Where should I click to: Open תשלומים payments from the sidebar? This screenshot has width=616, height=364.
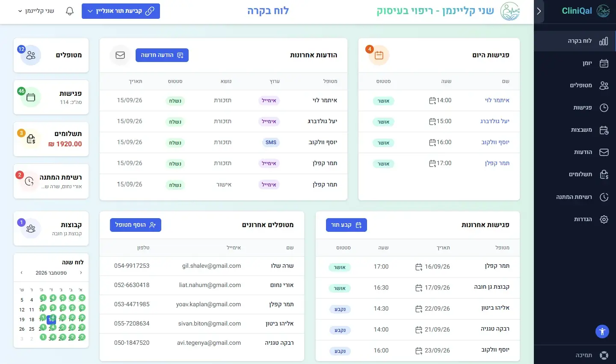[x=575, y=175]
